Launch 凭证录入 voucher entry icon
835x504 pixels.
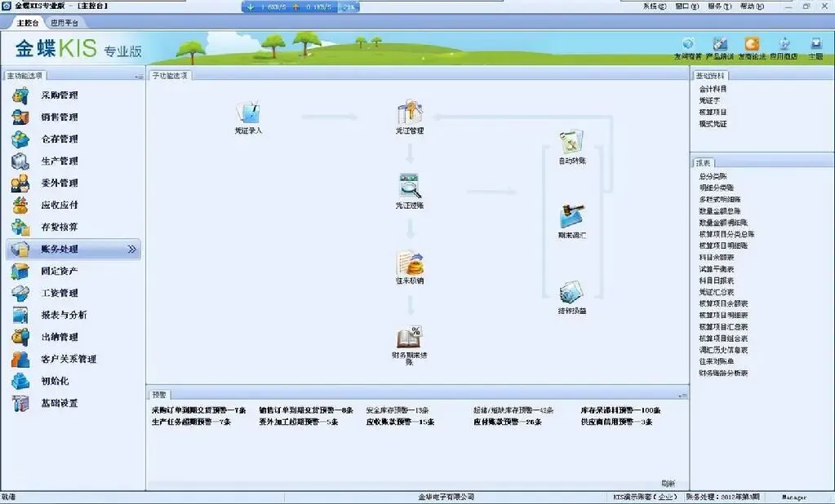[248, 113]
